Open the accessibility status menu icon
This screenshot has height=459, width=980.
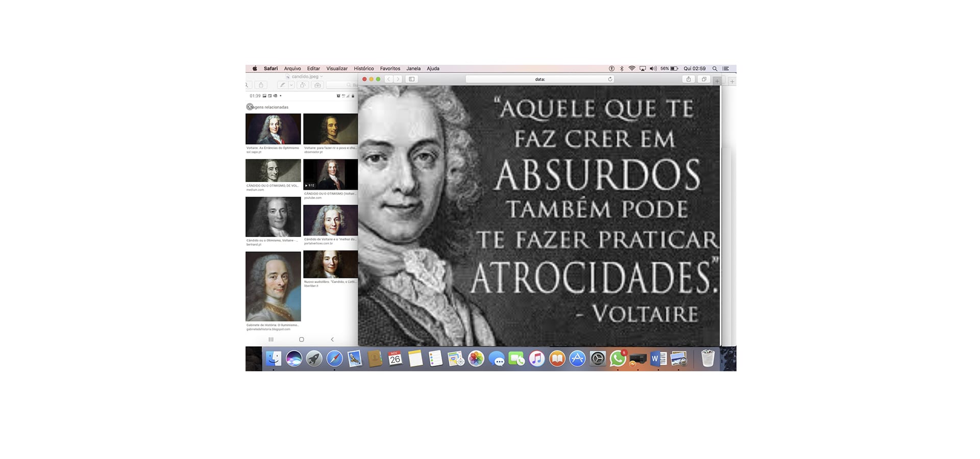click(611, 68)
